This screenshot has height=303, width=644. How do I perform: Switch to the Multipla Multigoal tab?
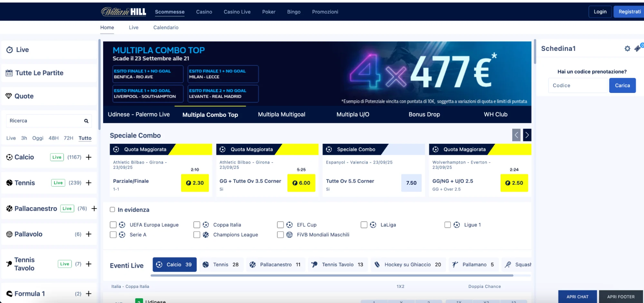point(281,115)
